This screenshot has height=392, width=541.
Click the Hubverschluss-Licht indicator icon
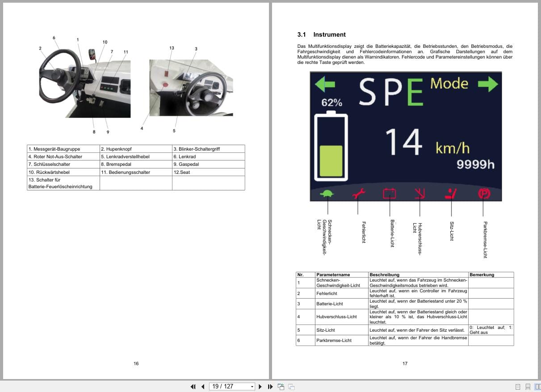419,193
